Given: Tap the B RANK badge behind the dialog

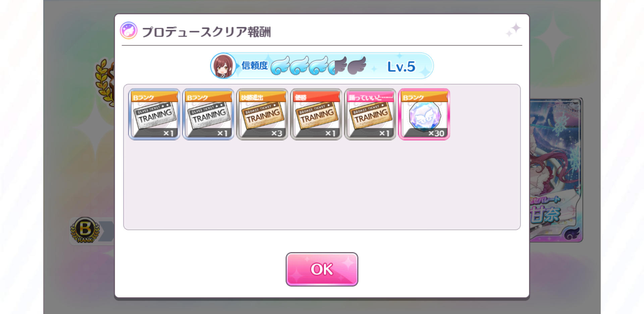Looking at the screenshot, I should (x=85, y=230).
